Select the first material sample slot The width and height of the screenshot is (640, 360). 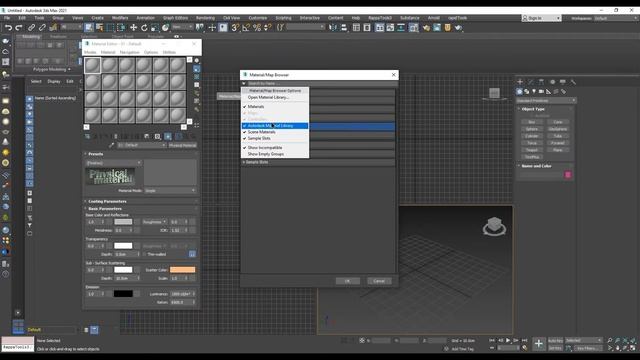[93, 65]
